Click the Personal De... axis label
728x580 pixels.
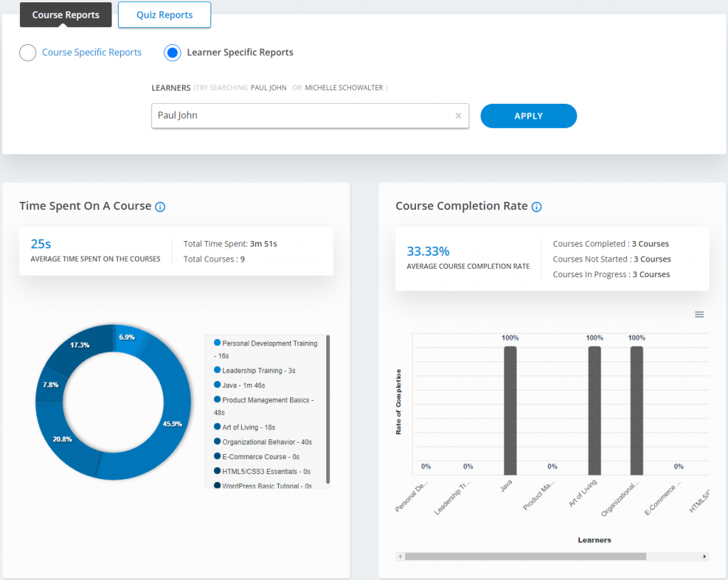(x=412, y=497)
